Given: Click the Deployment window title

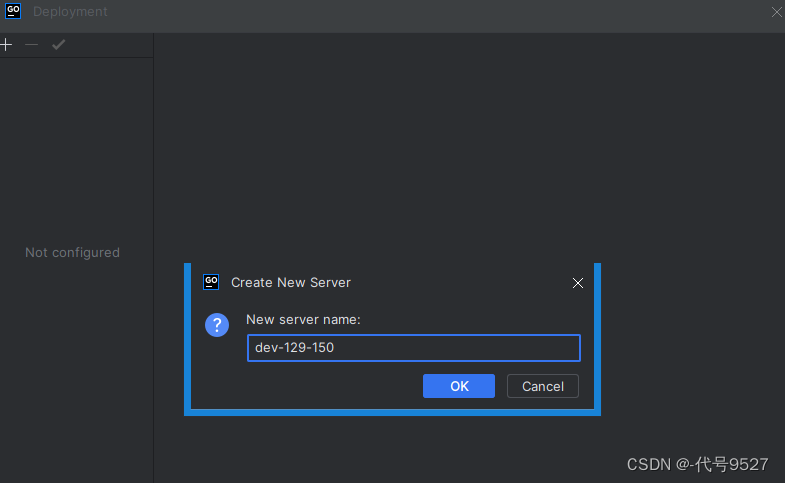Looking at the screenshot, I should pos(70,12).
